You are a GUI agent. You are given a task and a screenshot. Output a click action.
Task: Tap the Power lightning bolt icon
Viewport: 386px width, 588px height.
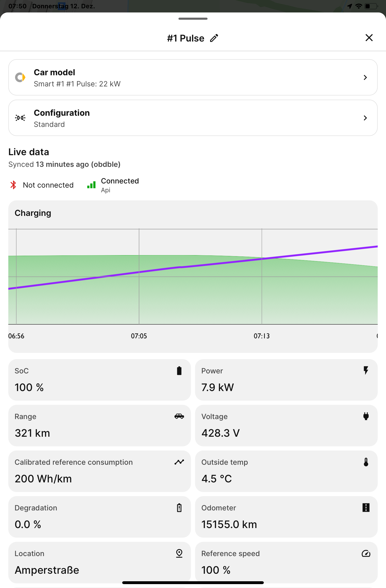(366, 371)
